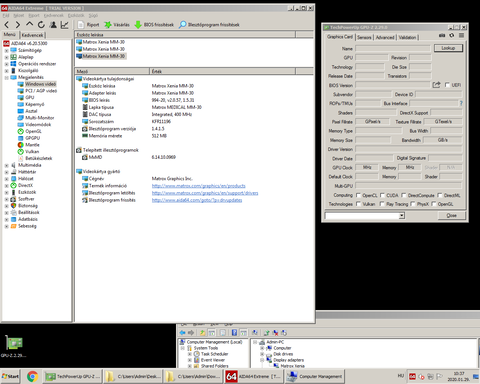Select the third Matrox Xenia MM-30 device row

(x=101, y=56)
